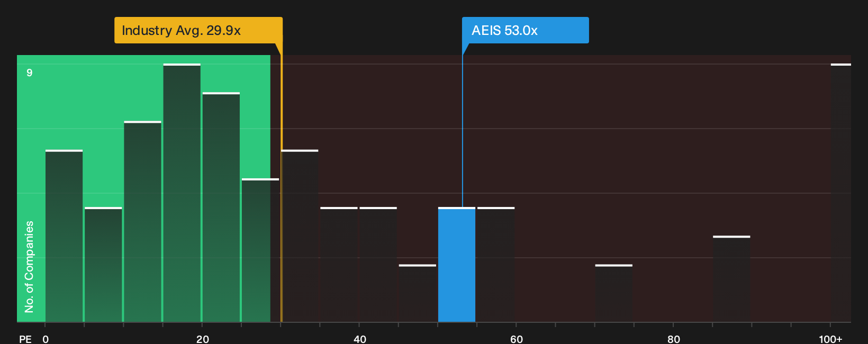
Task: Click the No. of Companies axis label
Action: coord(29,267)
